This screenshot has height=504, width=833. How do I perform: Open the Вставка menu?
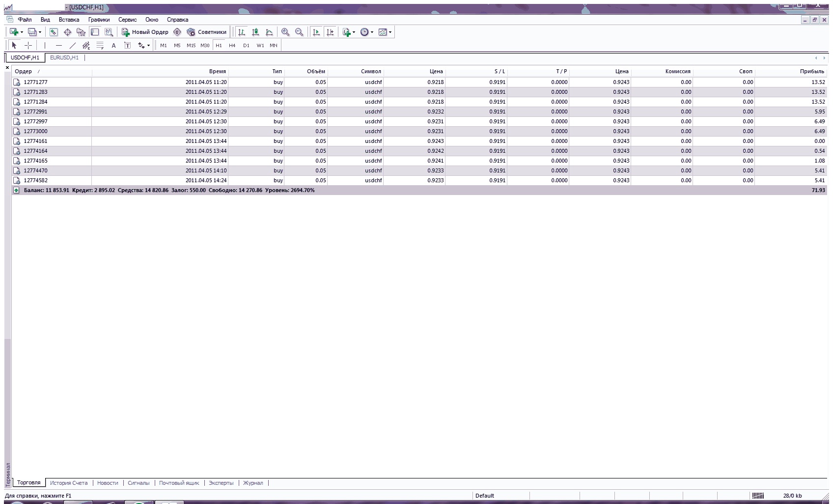(x=69, y=20)
